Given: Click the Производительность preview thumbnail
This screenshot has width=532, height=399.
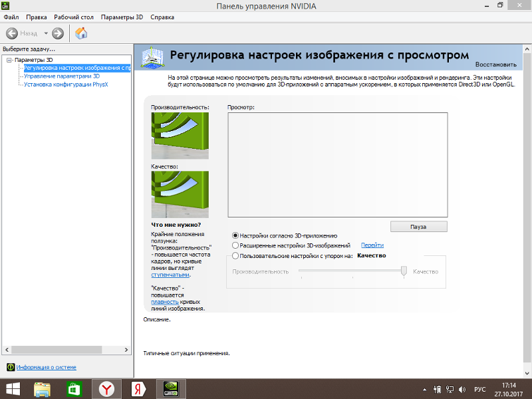Looking at the screenshot, I should (180, 136).
